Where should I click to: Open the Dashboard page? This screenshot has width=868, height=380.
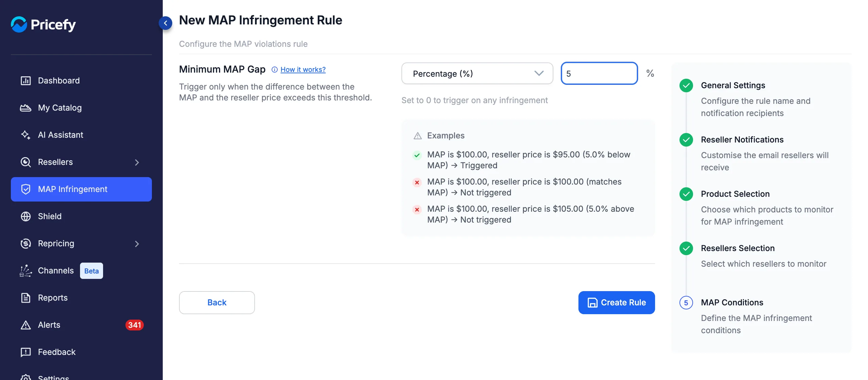pos(81,81)
